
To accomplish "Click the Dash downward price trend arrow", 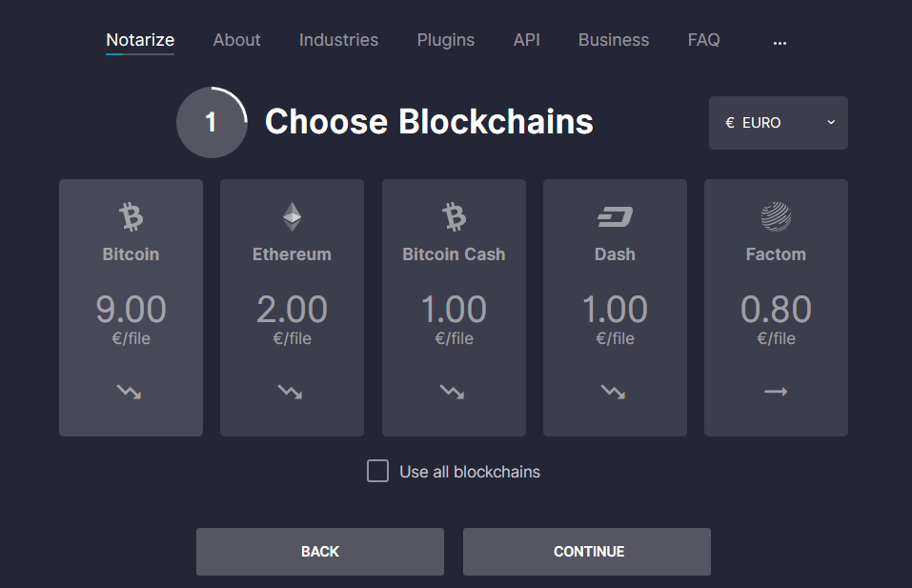I will coord(614,392).
